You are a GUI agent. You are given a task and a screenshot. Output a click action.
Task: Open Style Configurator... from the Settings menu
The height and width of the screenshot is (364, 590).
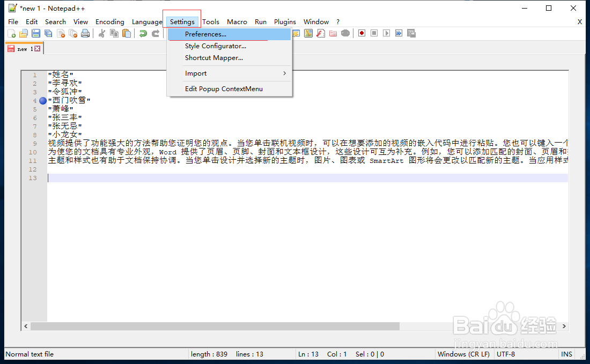[x=230, y=46]
